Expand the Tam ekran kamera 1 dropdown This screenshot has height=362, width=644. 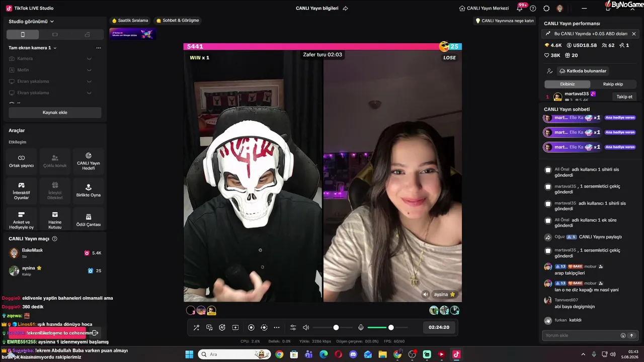pos(33,48)
